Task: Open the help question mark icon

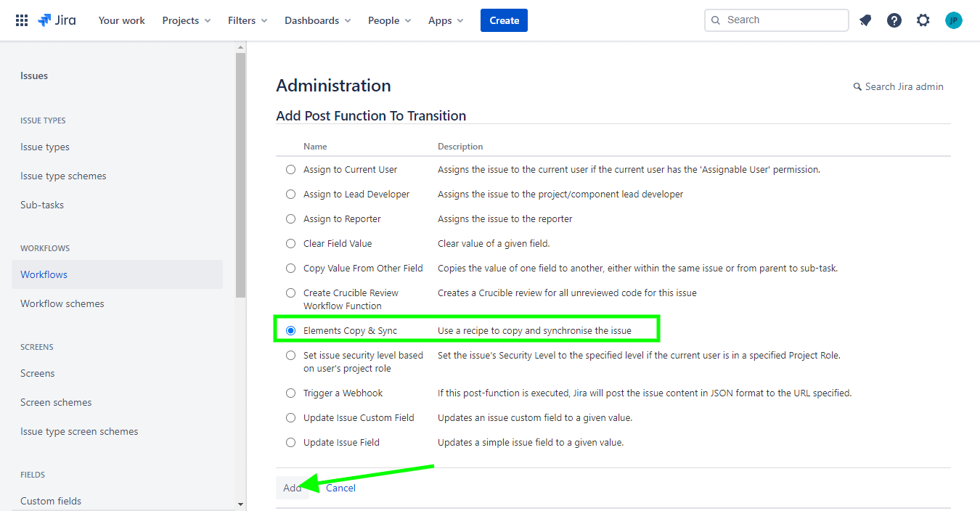Action: pyautogui.click(x=894, y=20)
